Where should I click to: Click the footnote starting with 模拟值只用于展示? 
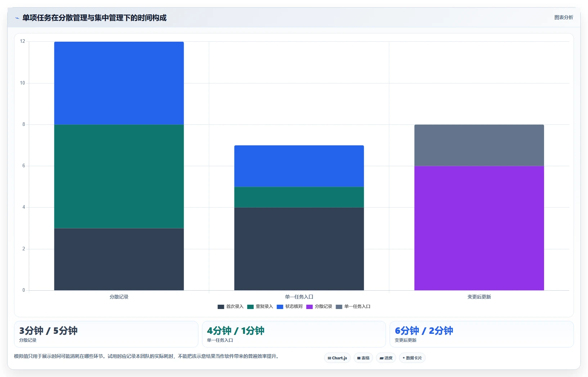(x=146, y=356)
